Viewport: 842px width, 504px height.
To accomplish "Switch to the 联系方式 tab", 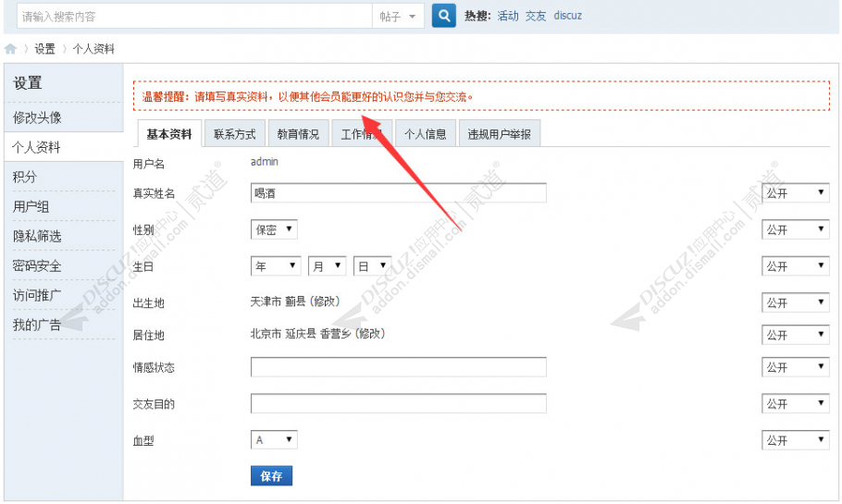I will pos(235,134).
